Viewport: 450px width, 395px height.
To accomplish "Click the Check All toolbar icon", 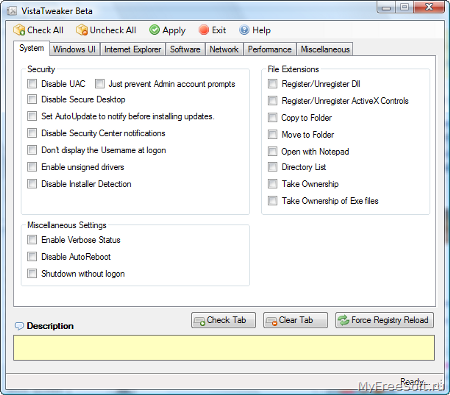I will [19, 30].
